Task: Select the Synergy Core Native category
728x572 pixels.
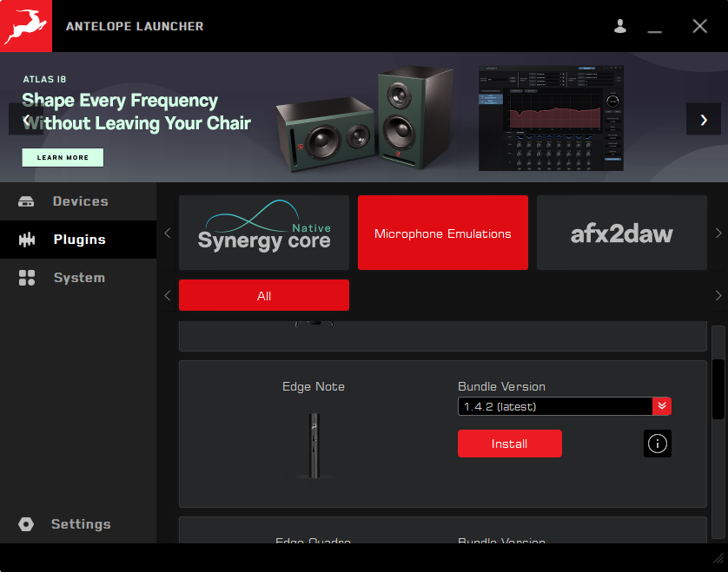Action: coord(264,233)
